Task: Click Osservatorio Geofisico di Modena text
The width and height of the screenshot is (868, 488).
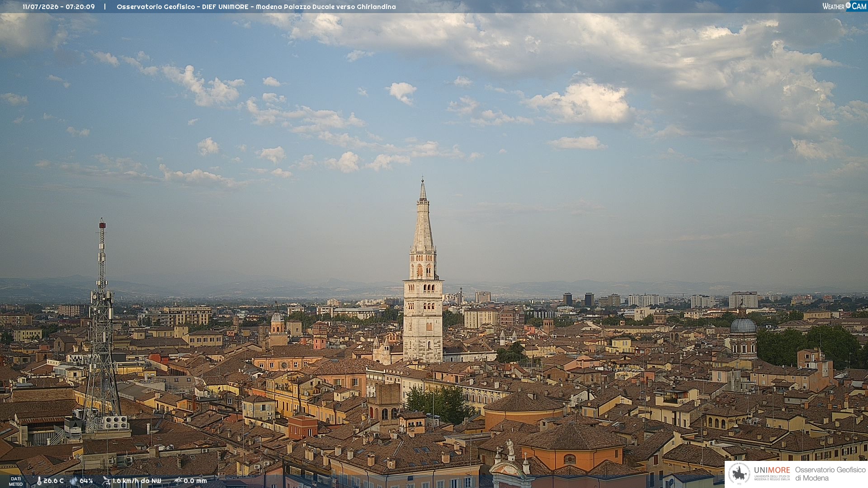Action: (x=830, y=474)
